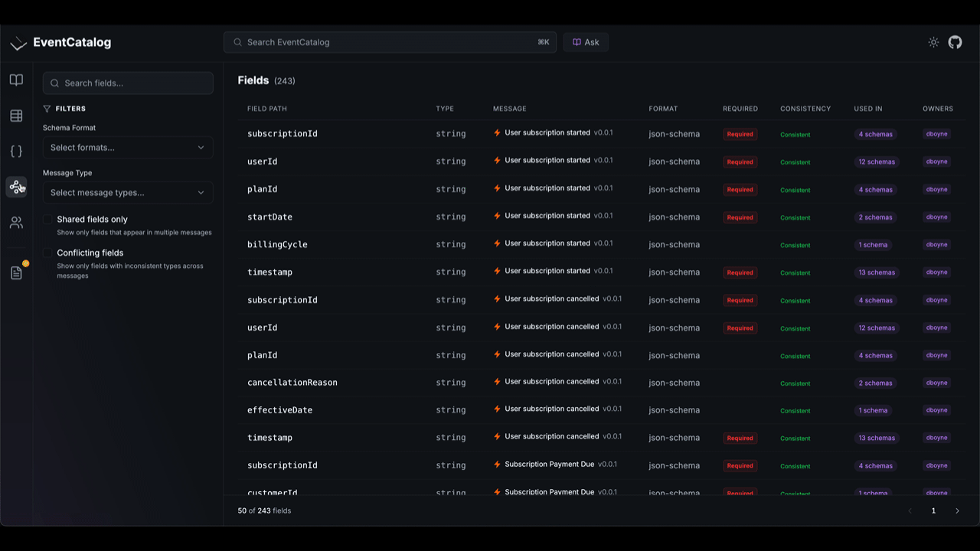The height and width of the screenshot is (551, 980).
Task: Click the ⌘K shortcut hint in search bar
Action: click(x=544, y=42)
